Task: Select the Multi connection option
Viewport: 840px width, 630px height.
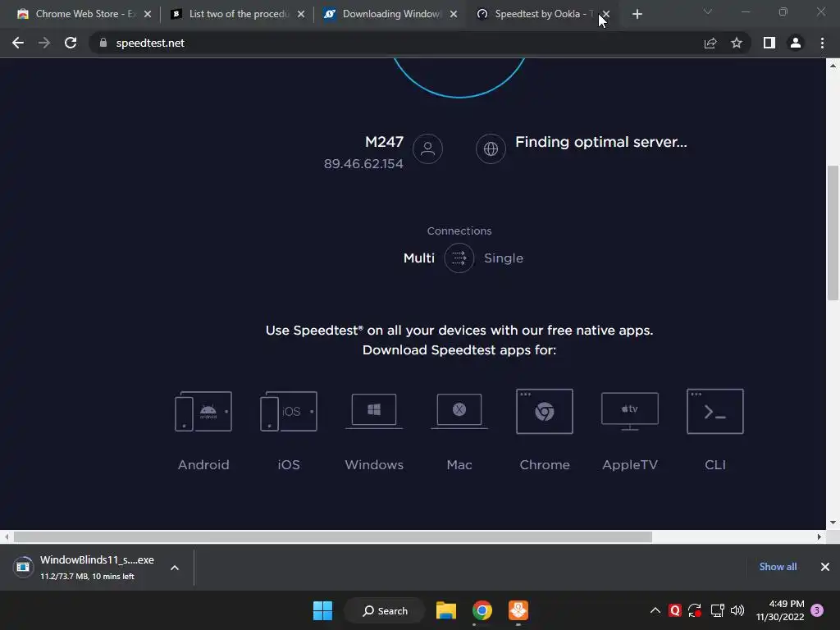Action: click(x=419, y=258)
